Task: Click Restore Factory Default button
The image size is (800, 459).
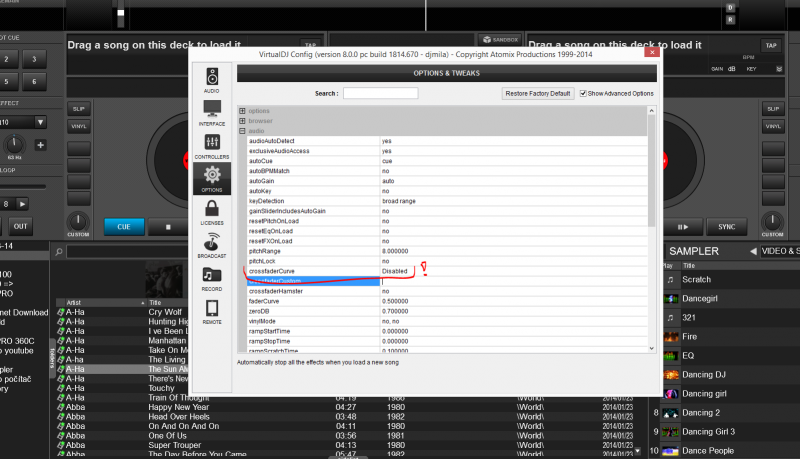Action: (x=538, y=93)
